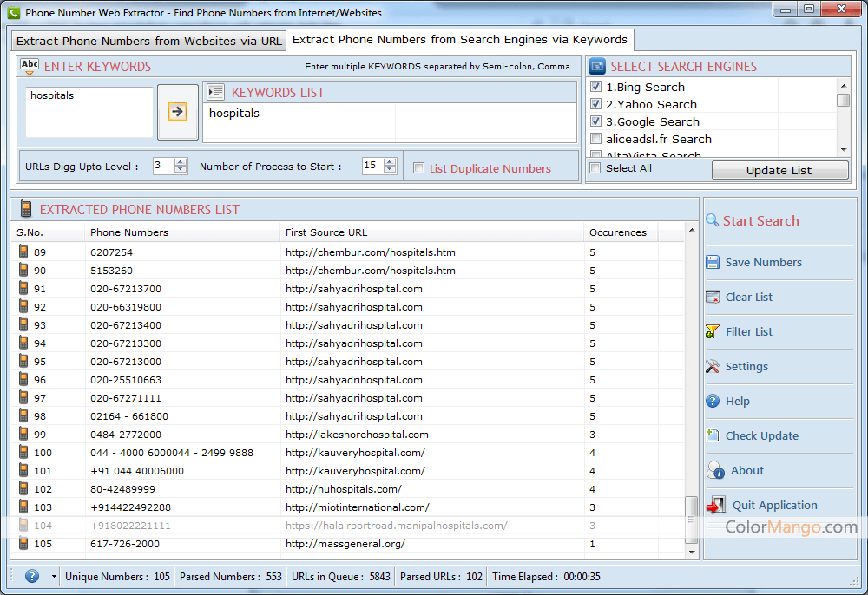Click the Quit Application exit icon
The width and height of the screenshot is (868, 595).
(716, 506)
